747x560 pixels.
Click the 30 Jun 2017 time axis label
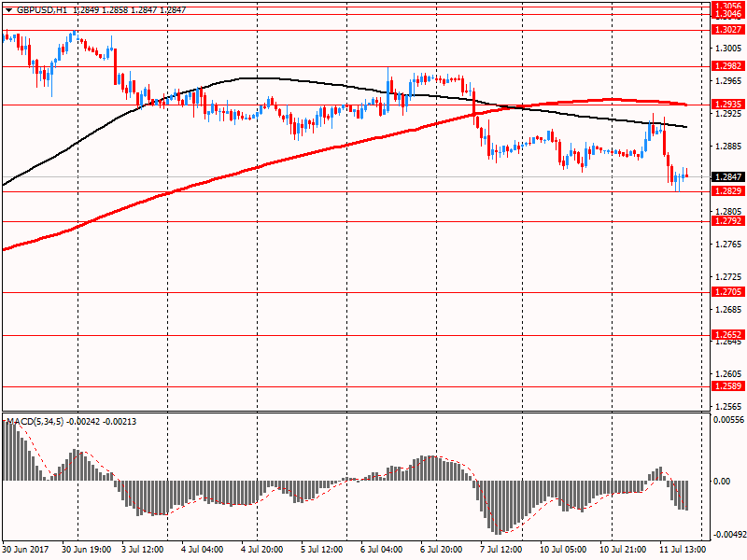[25, 550]
